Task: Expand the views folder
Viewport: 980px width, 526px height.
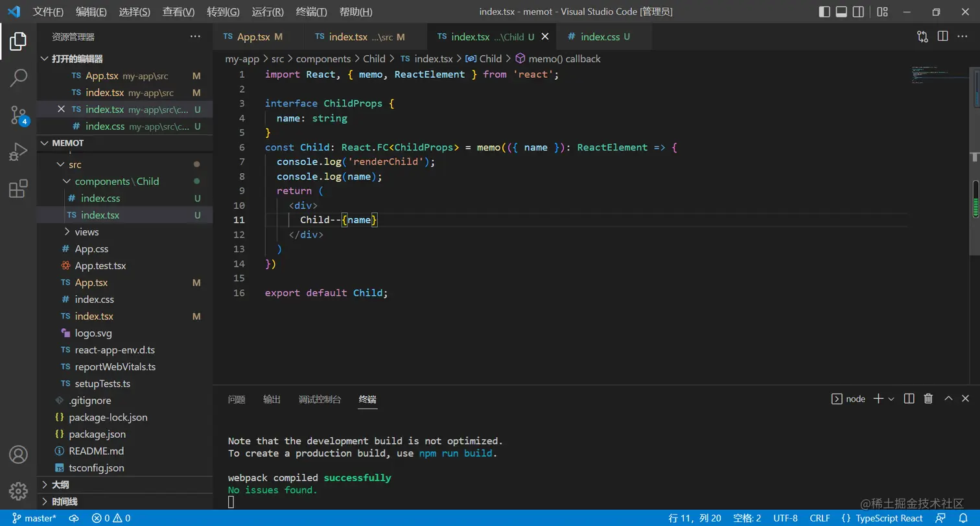Action: coord(124,232)
